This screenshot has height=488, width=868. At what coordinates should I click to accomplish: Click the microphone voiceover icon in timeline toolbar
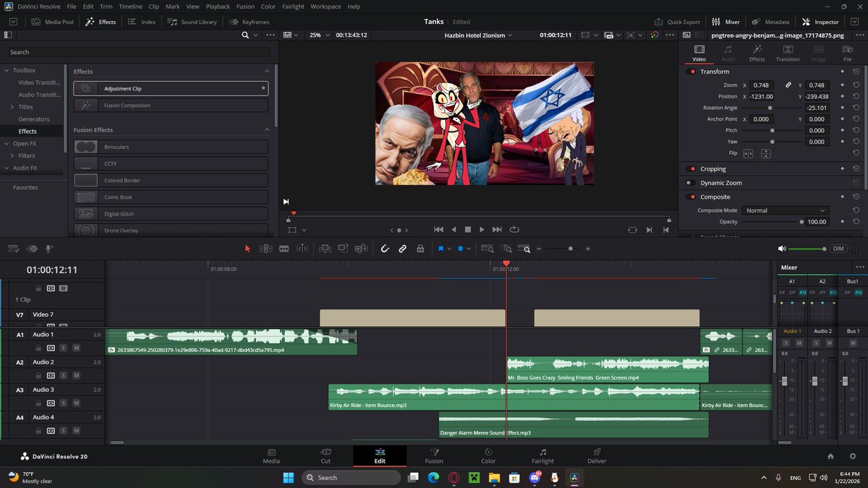(49, 249)
